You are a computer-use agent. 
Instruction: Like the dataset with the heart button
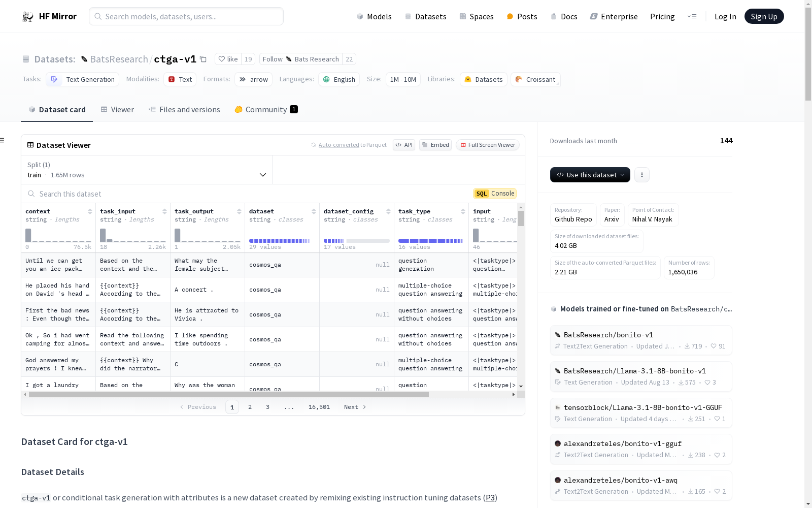click(x=228, y=59)
